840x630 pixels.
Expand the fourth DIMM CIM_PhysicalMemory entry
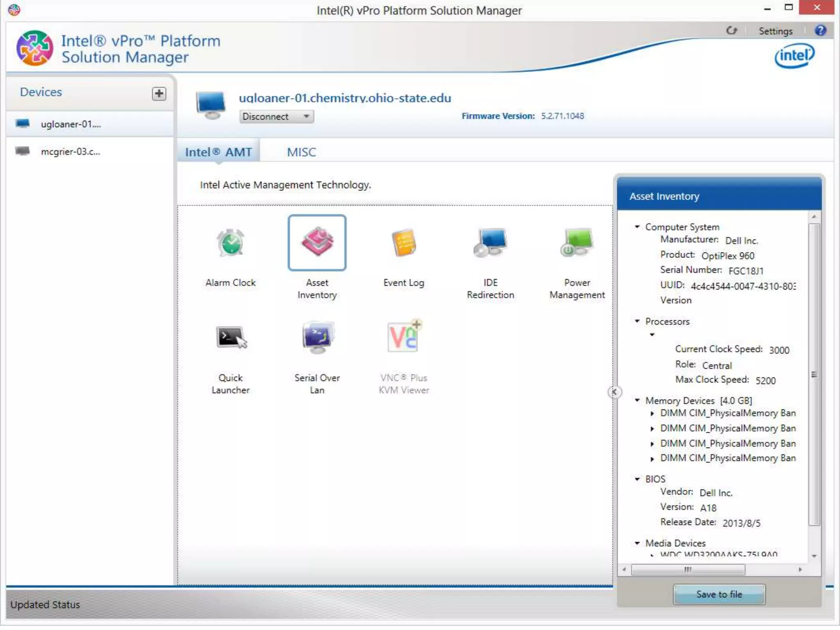point(652,459)
